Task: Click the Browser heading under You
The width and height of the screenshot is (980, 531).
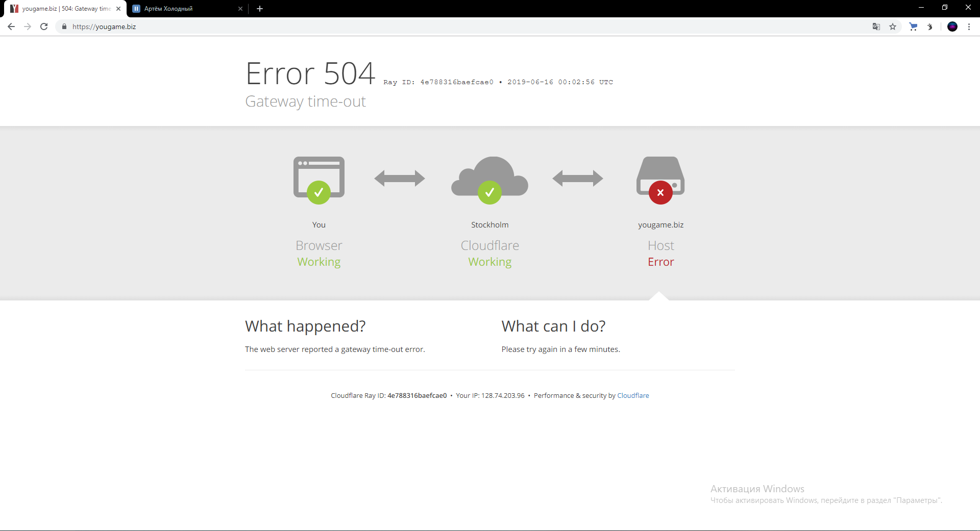Action: click(x=319, y=245)
